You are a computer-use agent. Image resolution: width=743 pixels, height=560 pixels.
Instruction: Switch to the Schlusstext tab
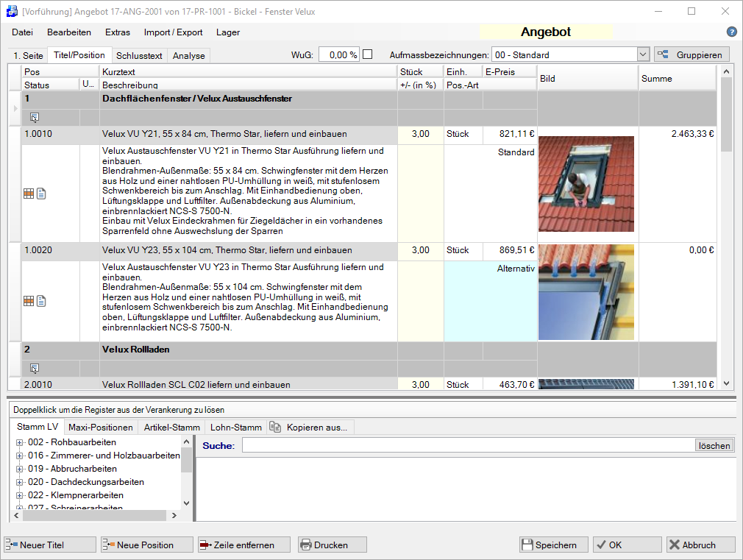click(139, 55)
